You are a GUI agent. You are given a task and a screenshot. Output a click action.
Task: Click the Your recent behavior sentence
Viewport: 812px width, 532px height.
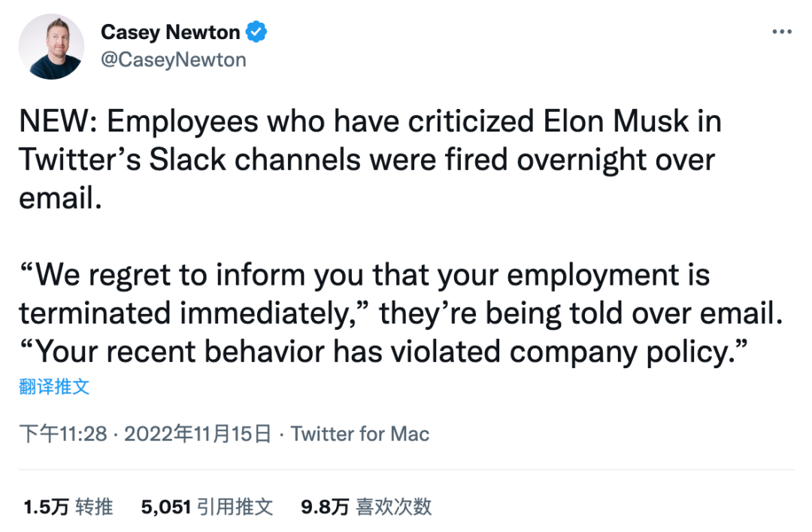coord(383,351)
